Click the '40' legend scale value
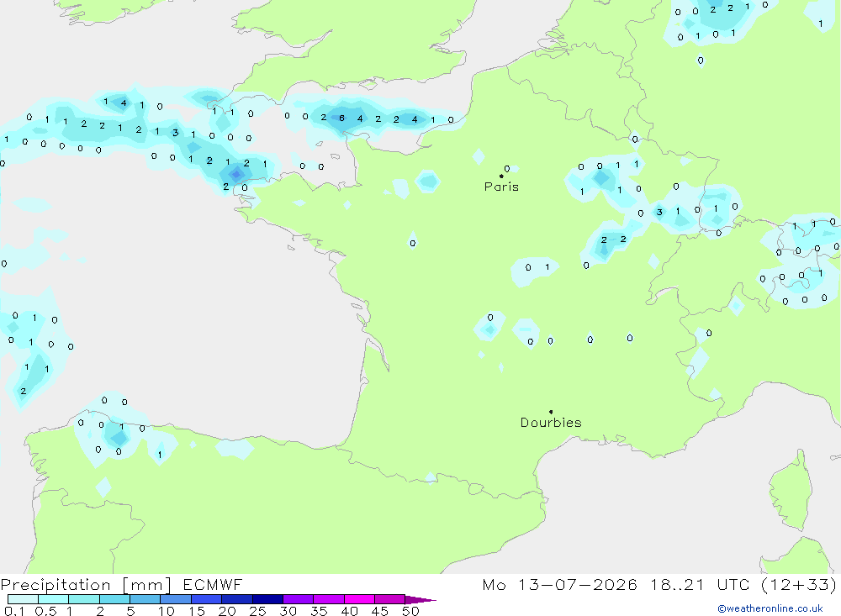This screenshot has width=841, height=616. click(x=349, y=611)
